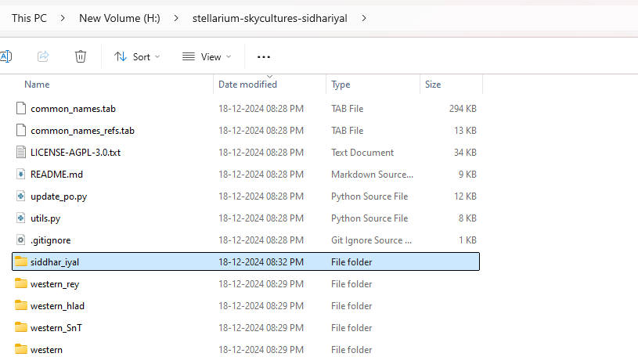Click the .gitignore file icon

(21, 240)
